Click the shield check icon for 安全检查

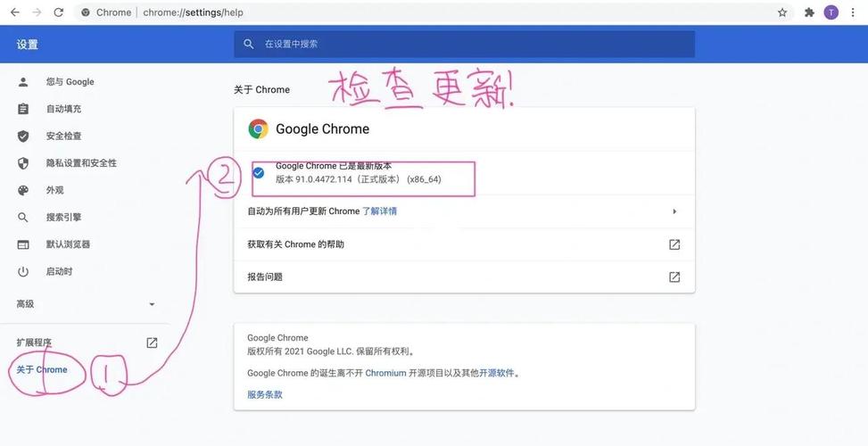pos(23,136)
